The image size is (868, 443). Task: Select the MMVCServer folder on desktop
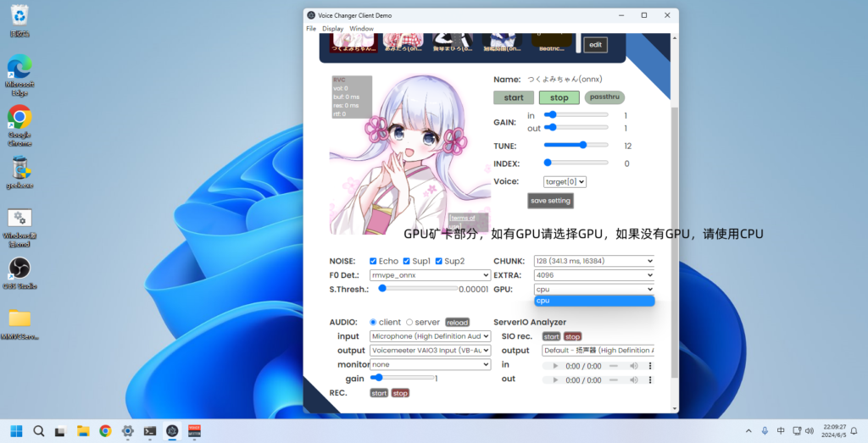click(19, 324)
